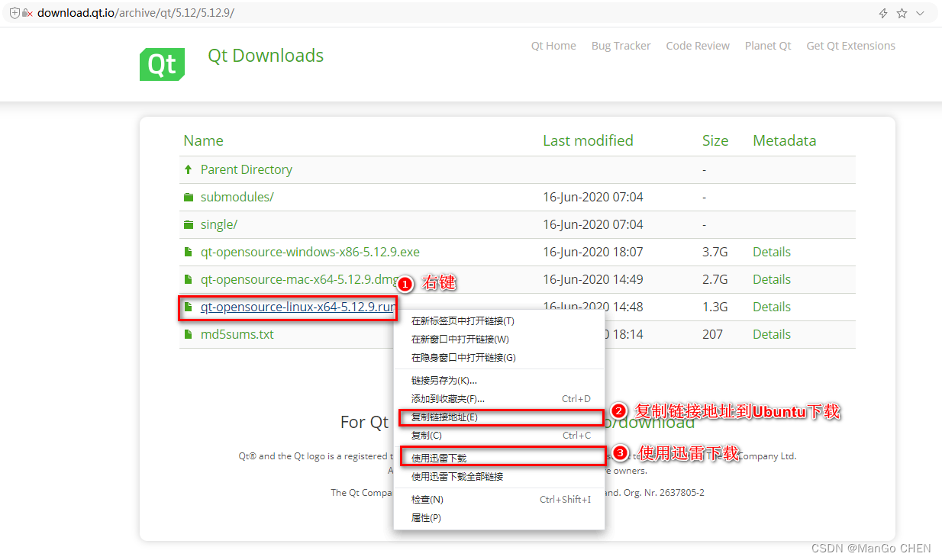The height and width of the screenshot is (560, 942).
Task: Open Details for the mac-x64 dmg row
Action: [771, 279]
